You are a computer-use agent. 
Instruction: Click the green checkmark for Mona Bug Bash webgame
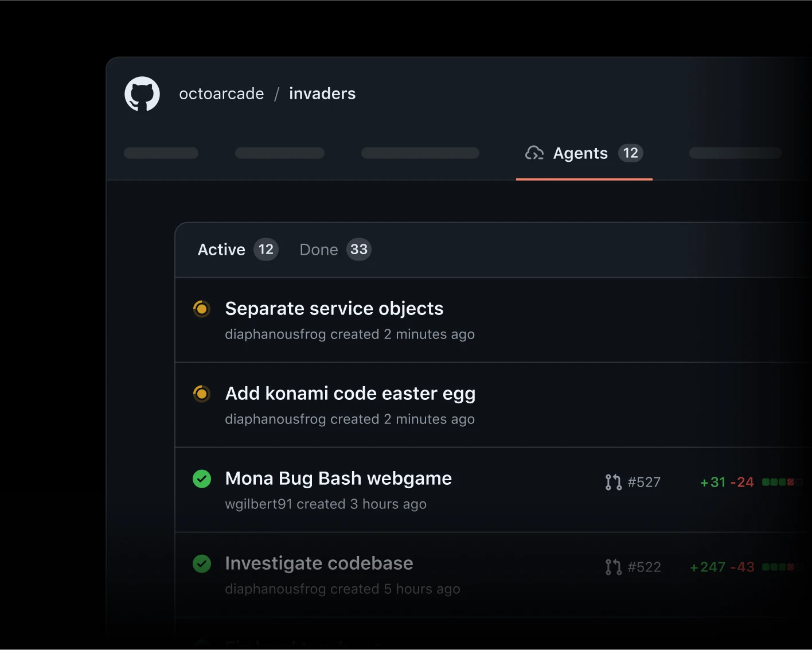tap(201, 478)
